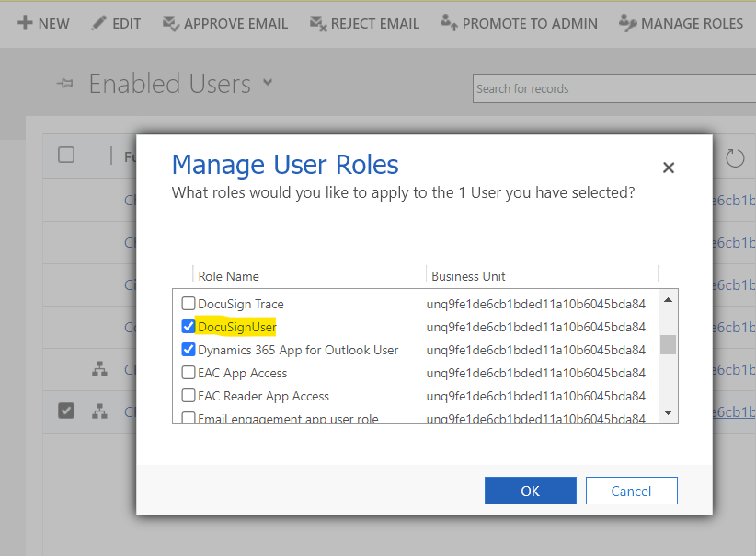Pin the Enabled Users view
756x556 pixels.
64,84
